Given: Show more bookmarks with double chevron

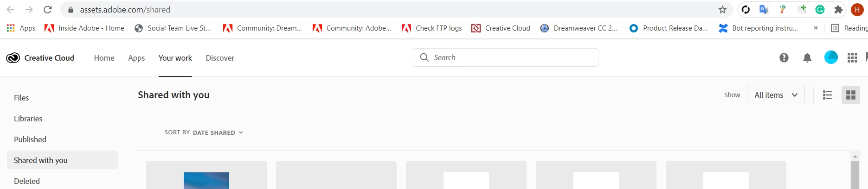Looking at the screenshot, I should pos(816,28).
